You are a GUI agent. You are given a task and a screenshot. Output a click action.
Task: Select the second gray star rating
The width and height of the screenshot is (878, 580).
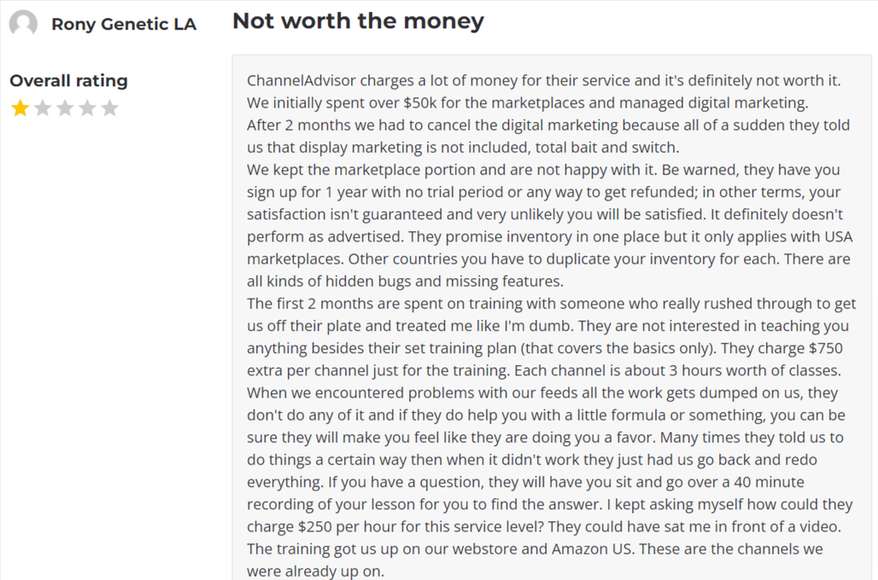[x=43, y=107]
